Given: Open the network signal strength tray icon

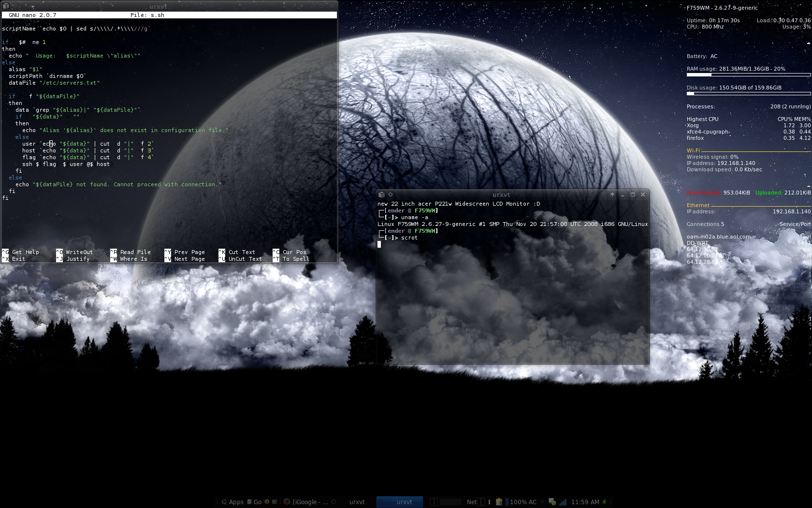Looking at the screenshot, I should [563, 502].
